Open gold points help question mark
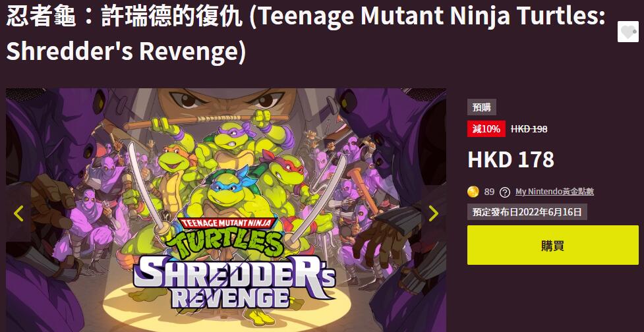Viewport: 644px width, 332px height. pos(505,192)
